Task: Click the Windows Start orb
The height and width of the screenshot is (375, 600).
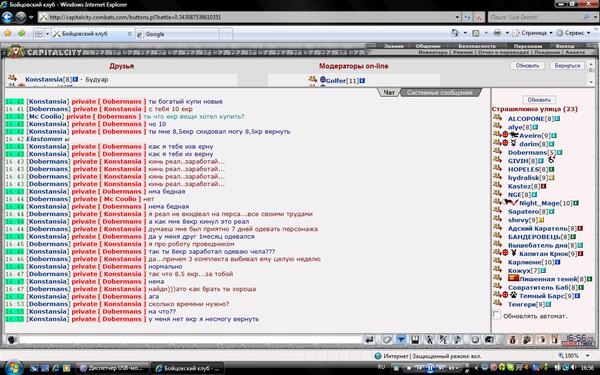Action: [x=13, y=367]
